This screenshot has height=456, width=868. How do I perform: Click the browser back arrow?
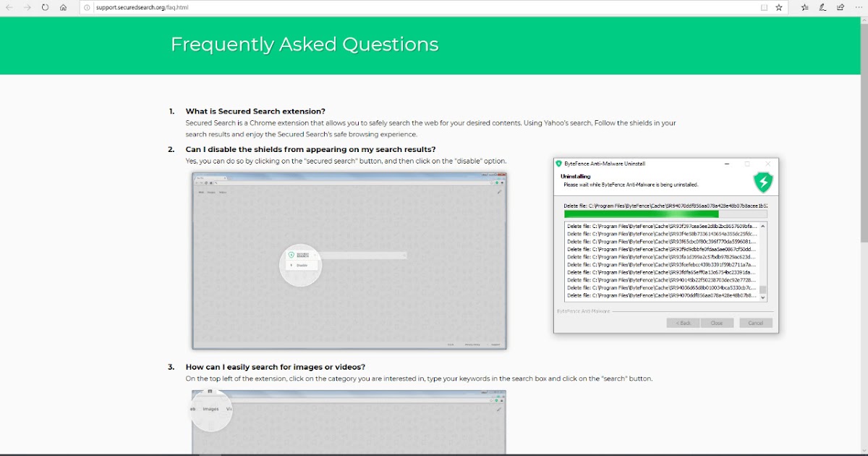[9, 7]
